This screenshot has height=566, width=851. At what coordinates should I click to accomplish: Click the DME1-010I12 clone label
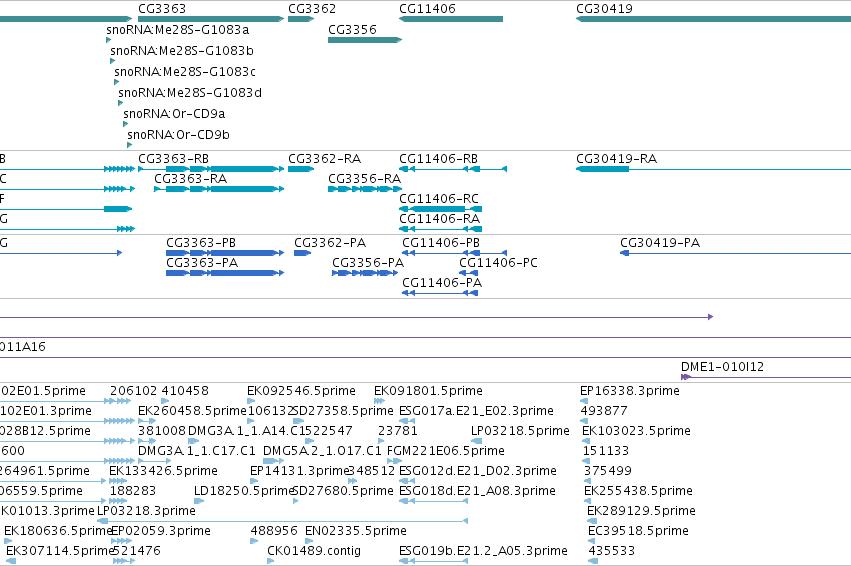[722, 366]
